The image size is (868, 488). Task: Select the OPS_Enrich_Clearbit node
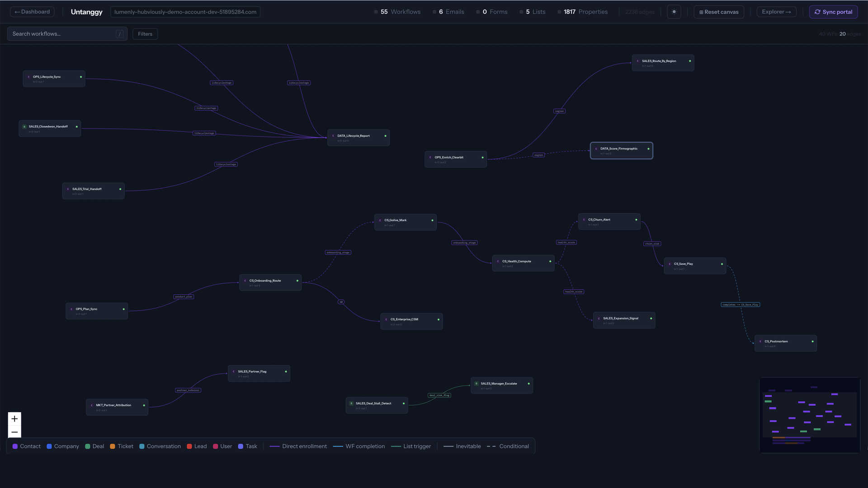point(456,160)
